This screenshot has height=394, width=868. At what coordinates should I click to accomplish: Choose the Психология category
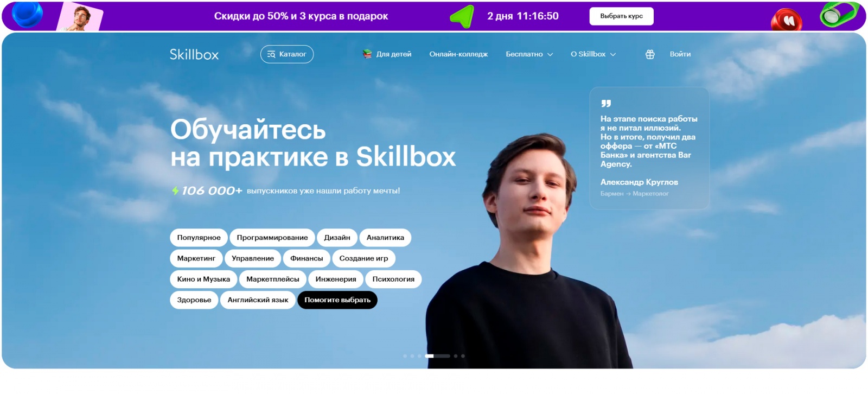click(393, 279)
